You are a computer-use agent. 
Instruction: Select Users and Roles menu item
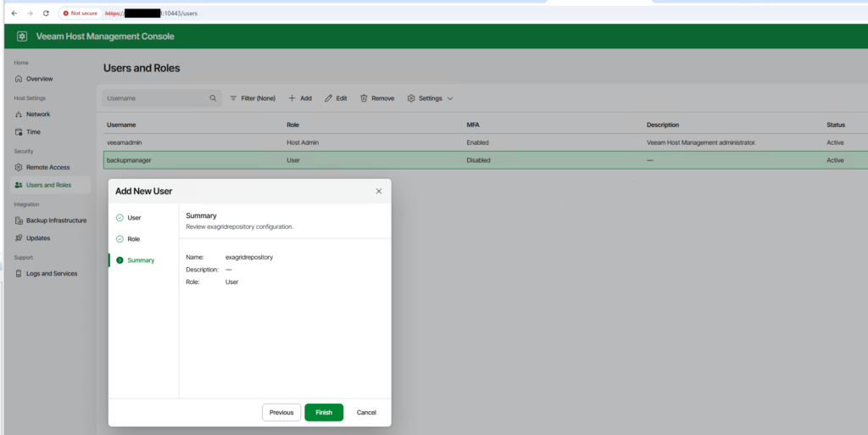pos(48,185)
